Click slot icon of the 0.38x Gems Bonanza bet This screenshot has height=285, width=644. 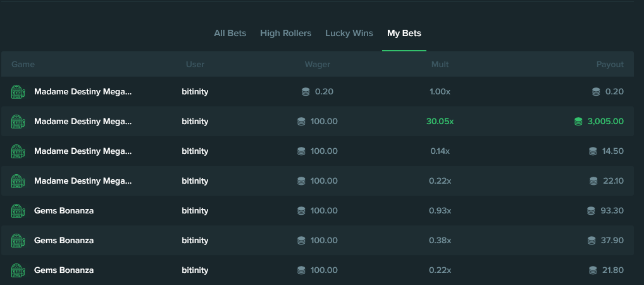[18, 240]
